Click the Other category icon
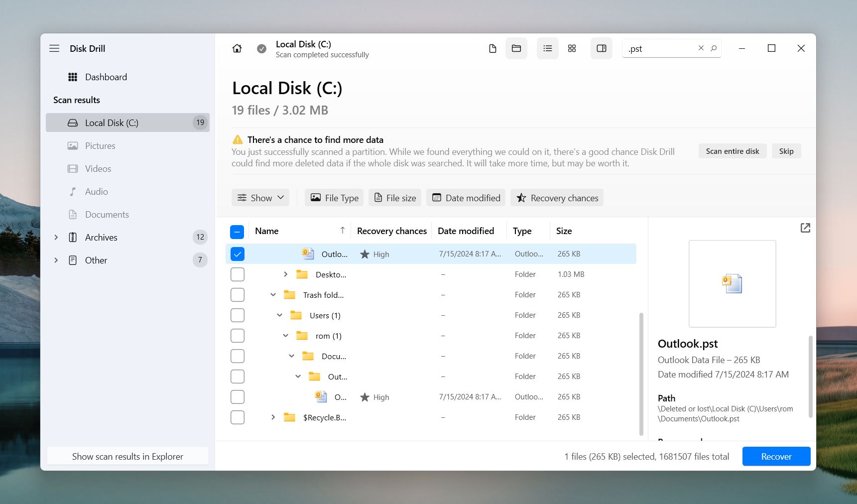Viewport: 857px width, 504px height. coord(73,260)
